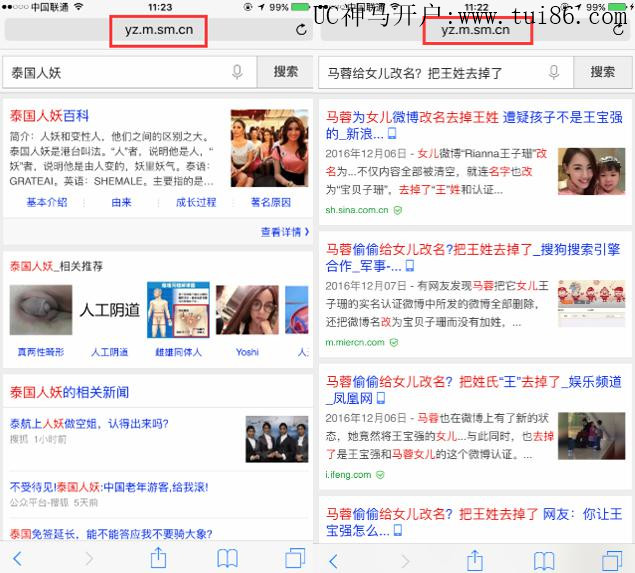Go back in left browser toolbar
Screen dimensions: 635x573
[17, 559]
